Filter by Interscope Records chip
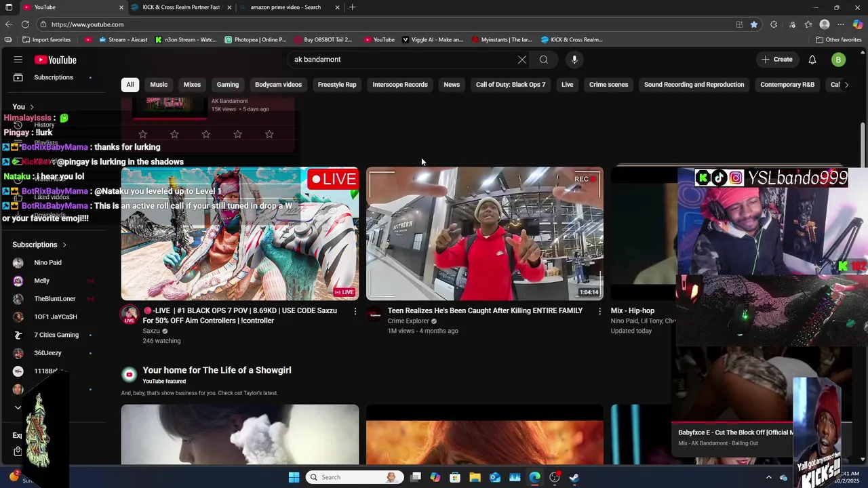 [x=400, y=85]
